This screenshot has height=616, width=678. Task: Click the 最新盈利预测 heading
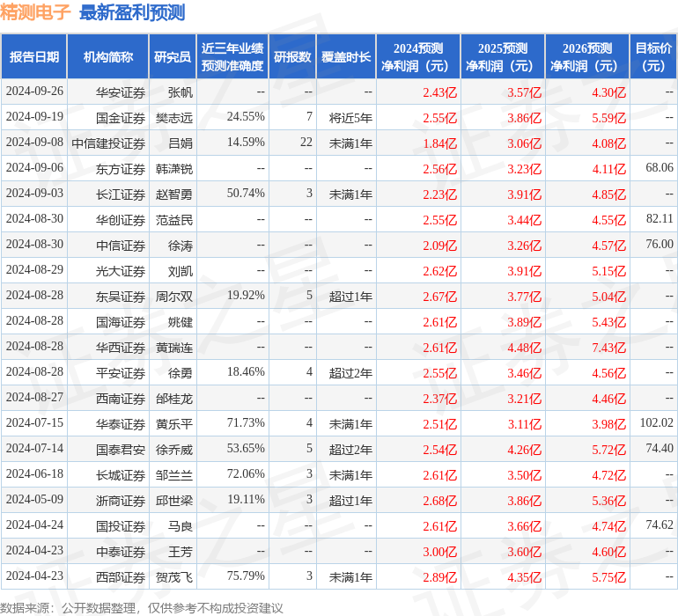point(132,12)
